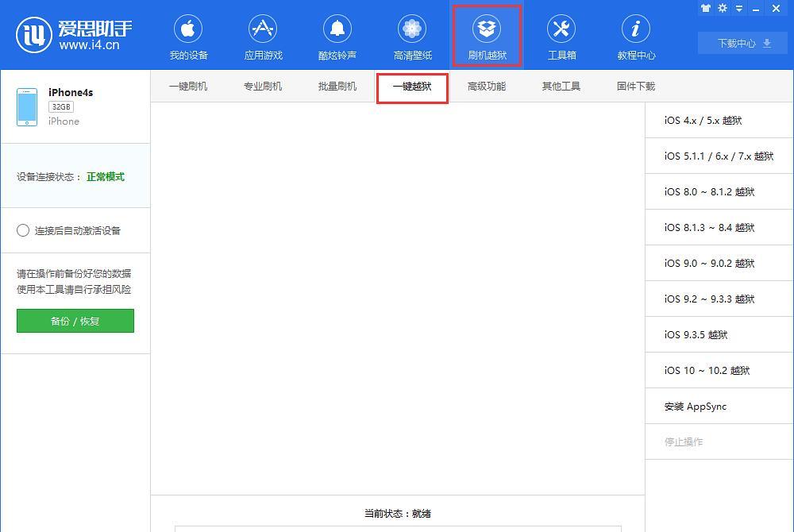The image size is (794, 532).
Task: Switch to the 专业刷机 tab
Action: pyautogui.click(x=262, y=87)
